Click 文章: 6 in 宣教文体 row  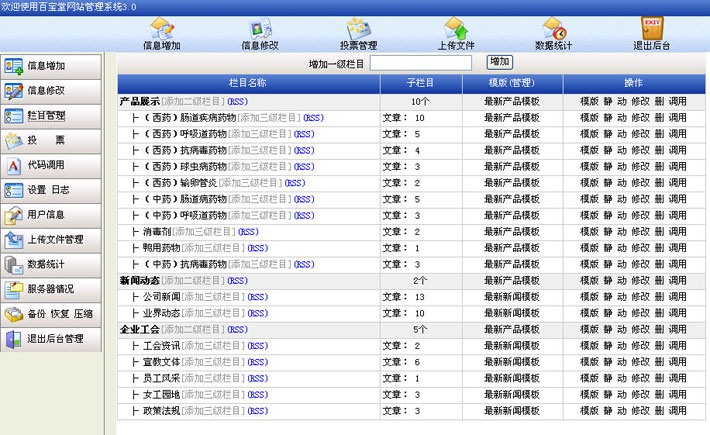click(402, 363)
